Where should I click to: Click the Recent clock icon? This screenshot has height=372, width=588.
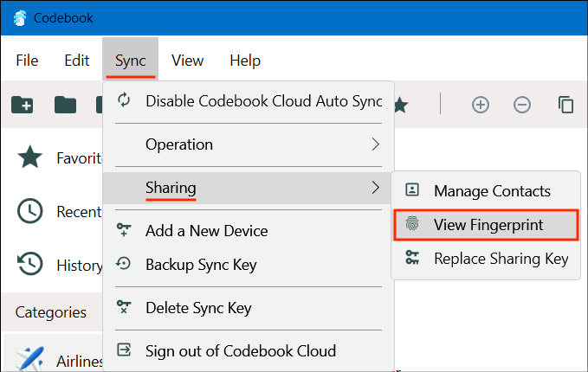coord(30,211)
